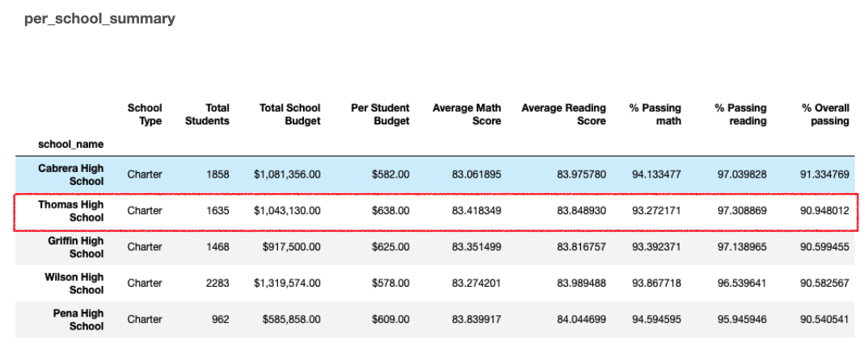Viewport: 868px width, 353px height.
Task: Select the % Overall passing header
Action: coord(825,115)
